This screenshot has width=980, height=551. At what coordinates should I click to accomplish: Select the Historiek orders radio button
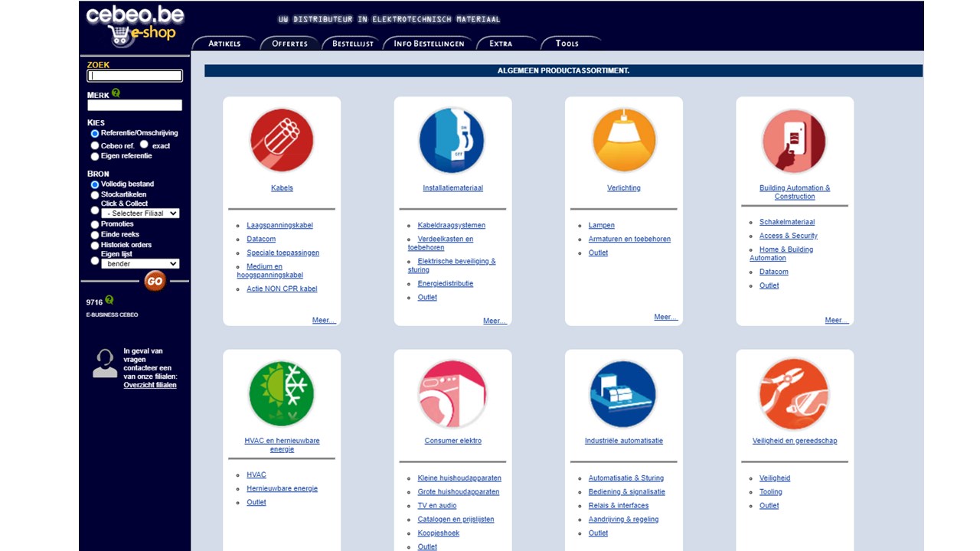95,246
